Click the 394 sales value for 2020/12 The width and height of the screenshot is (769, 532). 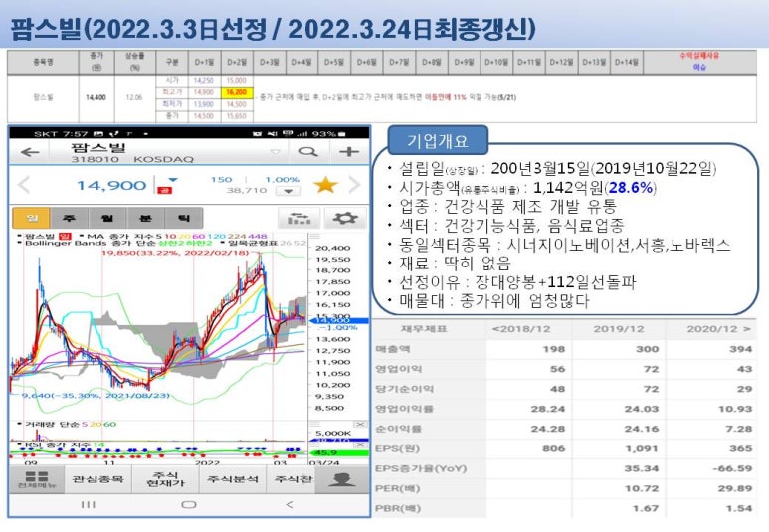[x=740, y=349]
